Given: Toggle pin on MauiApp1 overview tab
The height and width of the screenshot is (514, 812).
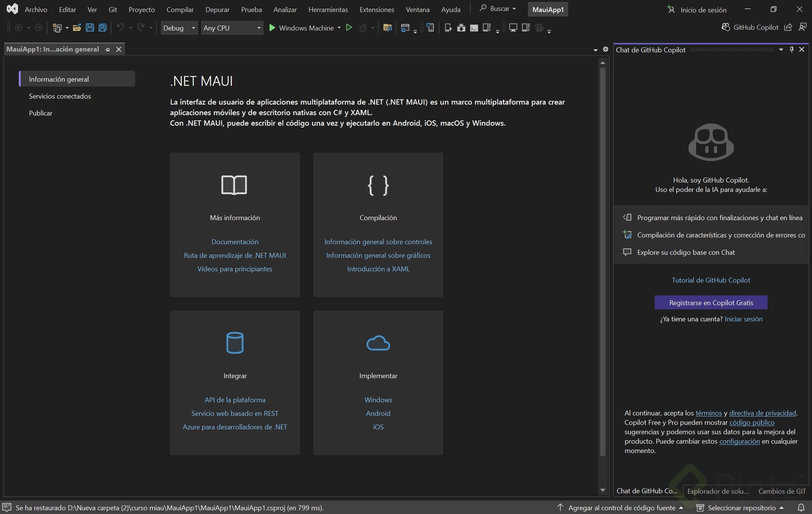Looking at the screenshot, I should (x=108, y=49).
